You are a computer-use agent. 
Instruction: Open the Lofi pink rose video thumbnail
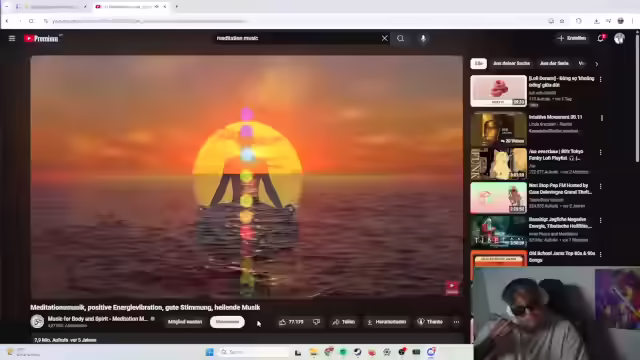point(498,91)
